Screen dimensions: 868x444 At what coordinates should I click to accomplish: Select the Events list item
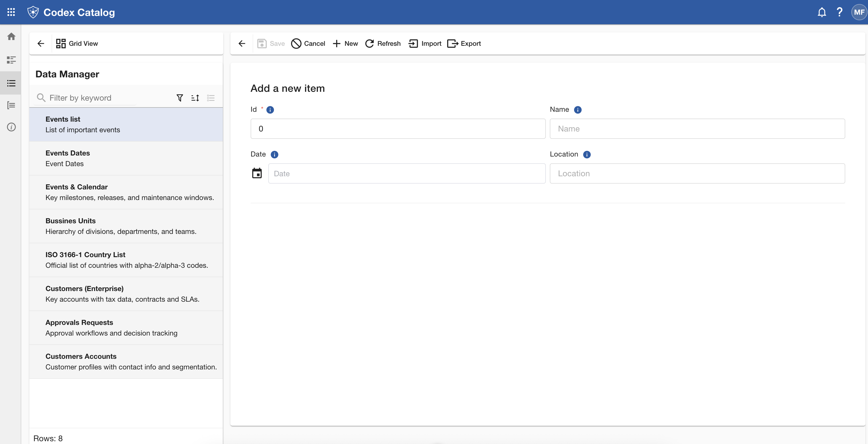click(126, 124)
